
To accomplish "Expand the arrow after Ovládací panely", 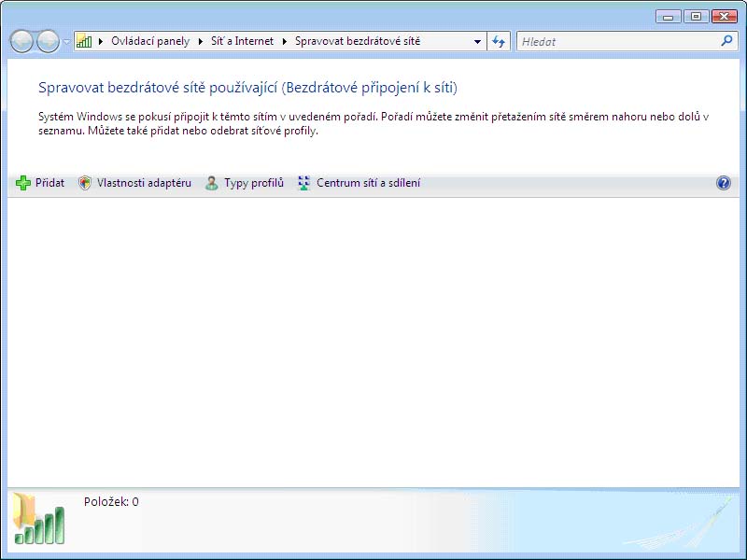I will pyautogui.click(x=201, y=41).
